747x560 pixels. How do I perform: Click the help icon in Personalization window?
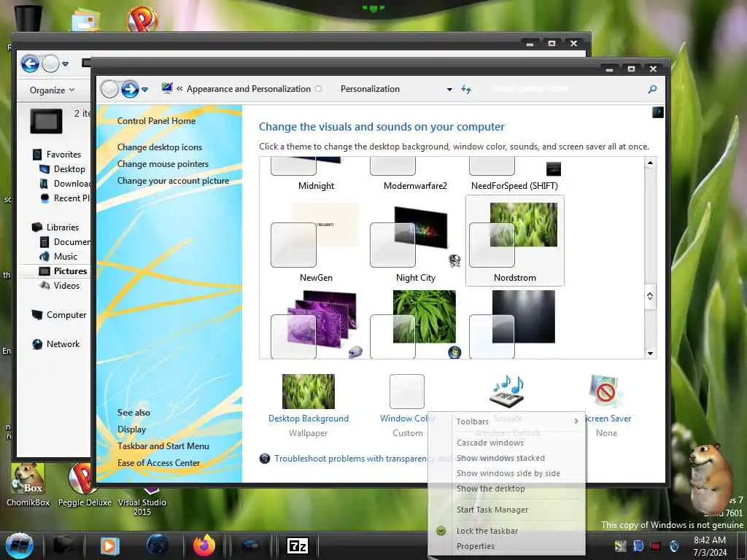click(x=657, y=112)
